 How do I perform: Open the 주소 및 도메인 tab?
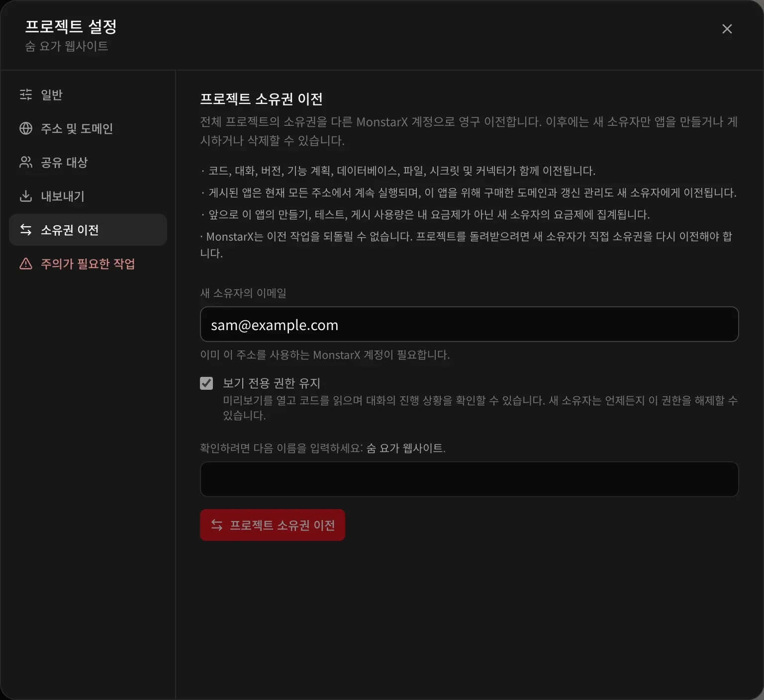pos(88,128)
